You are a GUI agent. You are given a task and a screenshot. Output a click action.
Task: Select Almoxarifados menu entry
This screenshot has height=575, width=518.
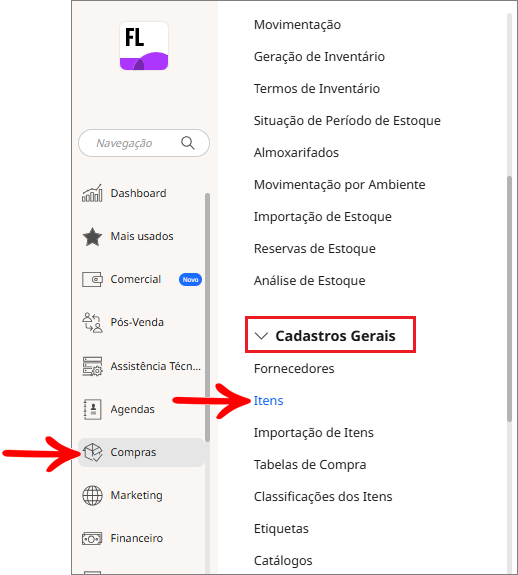296,153
